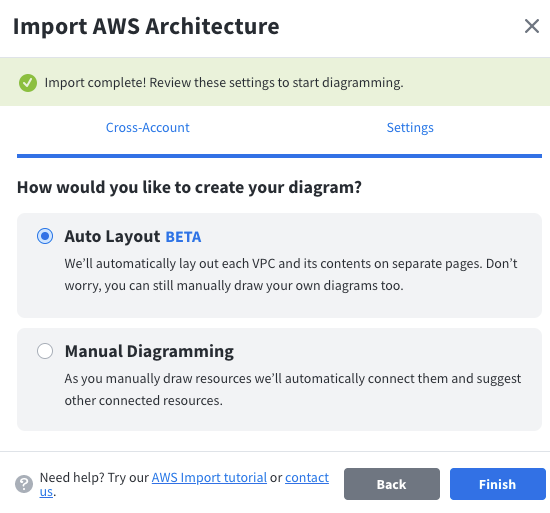
Task: Click the Auto Layout description text
Action: [291, 275]
